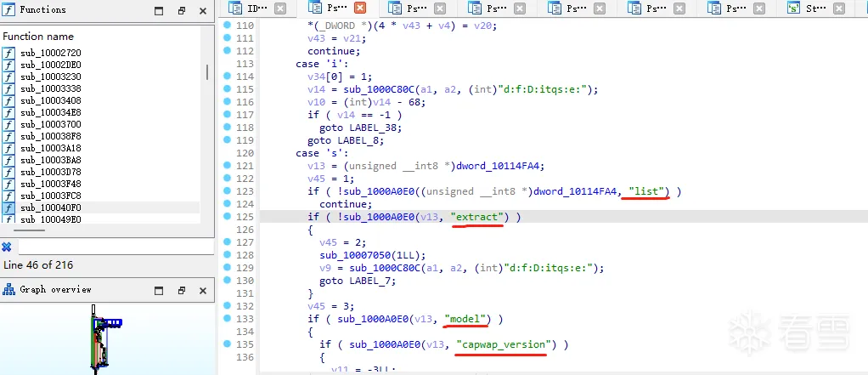The height and width of the screenshot is (375, 868).
Task: Click the Functions list vertical scrollbar thumb
Action: coord(207,72)
